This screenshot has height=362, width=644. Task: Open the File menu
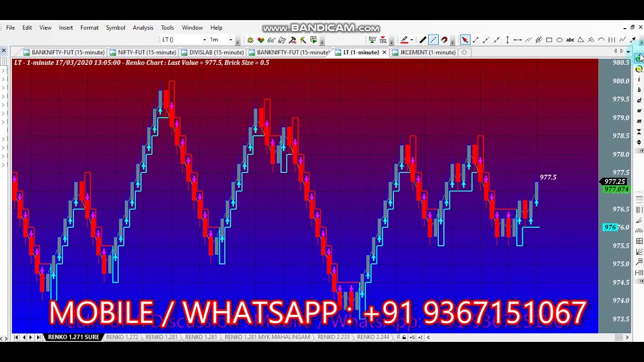pyautogui.click(x=11, y=28)
